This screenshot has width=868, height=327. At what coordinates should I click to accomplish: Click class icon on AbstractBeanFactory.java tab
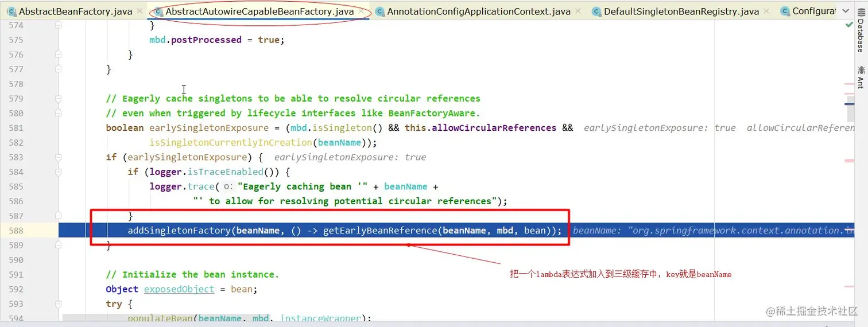coord(11,11)
